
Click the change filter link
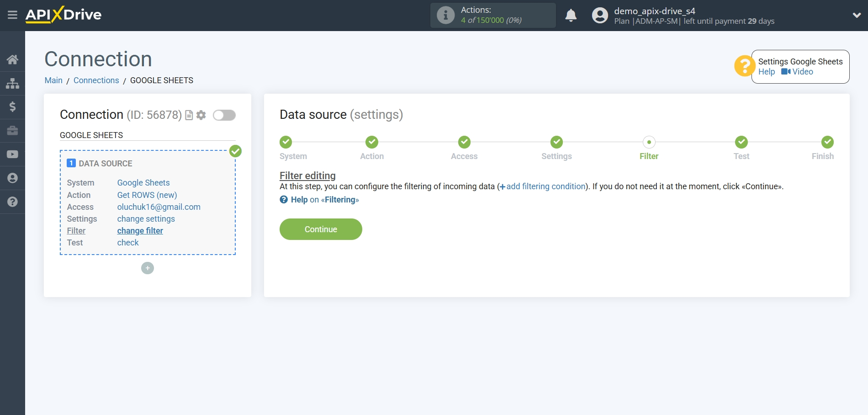140,231
